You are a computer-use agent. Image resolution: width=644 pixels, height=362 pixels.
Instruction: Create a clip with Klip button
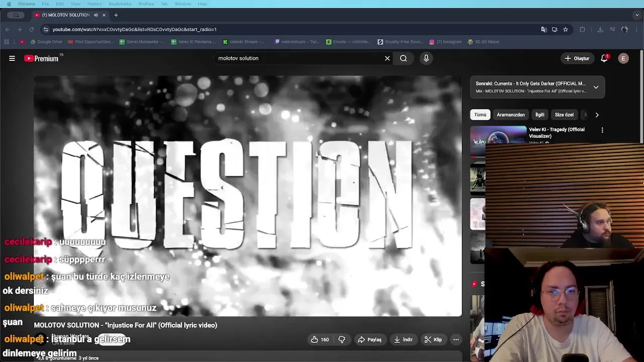tap(433, 339)
